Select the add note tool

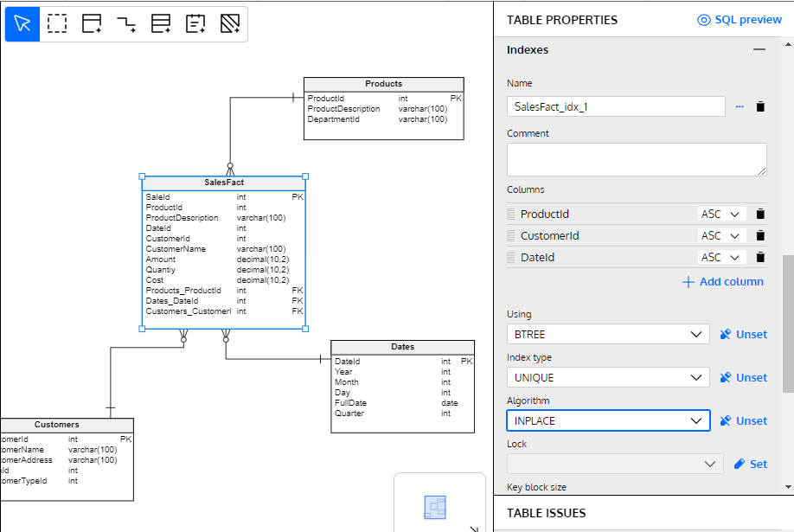pos(195,24)
